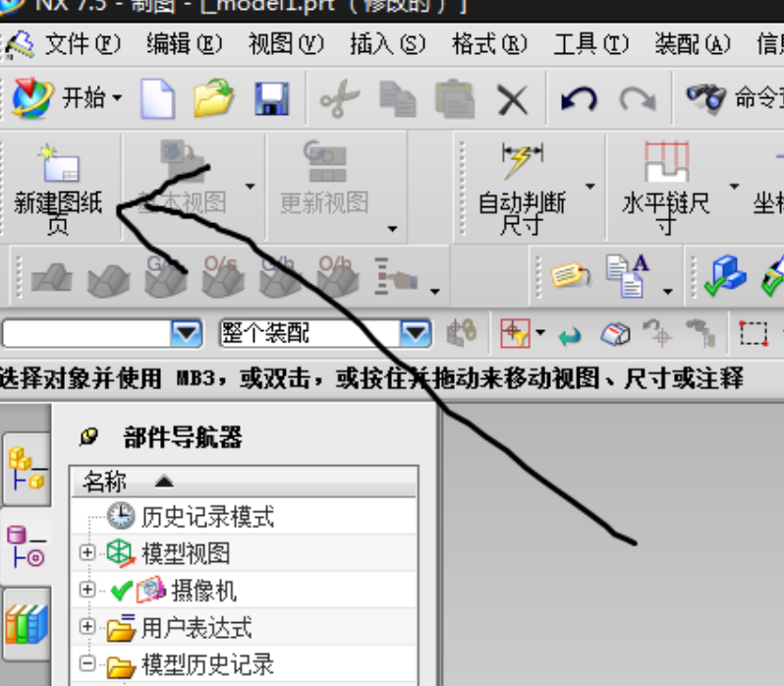The image size is (784, 686).
Task: Click the binoculars command finder icon
Action: [x=705, y=97]
